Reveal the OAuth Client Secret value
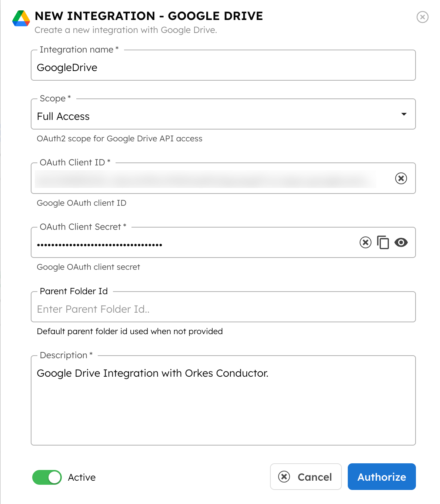Image resolution: width=440 pixels, height=504 pixels. (x=401, y=242)
